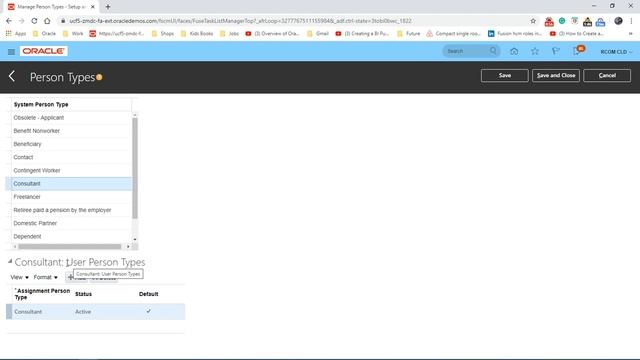Select Retiree paid a pension row

(x=69, y=210)
